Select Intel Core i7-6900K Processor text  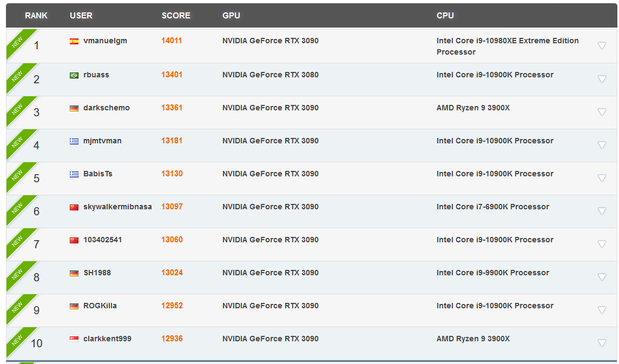point(493,207)
